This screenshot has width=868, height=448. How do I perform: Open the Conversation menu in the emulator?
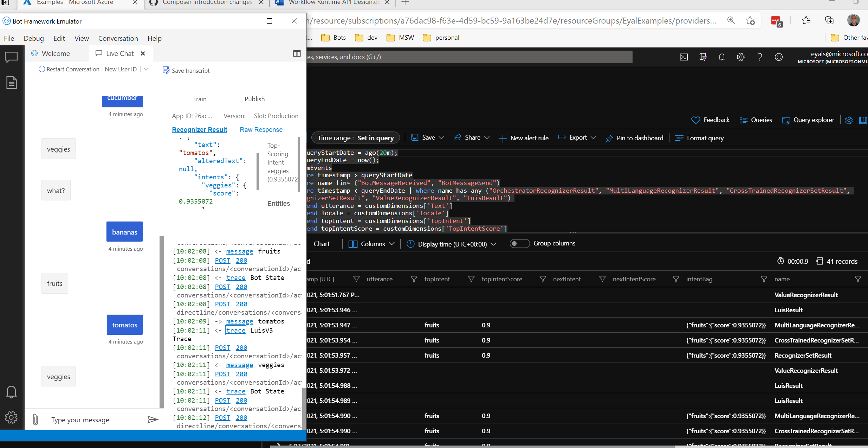click(117, 38)
